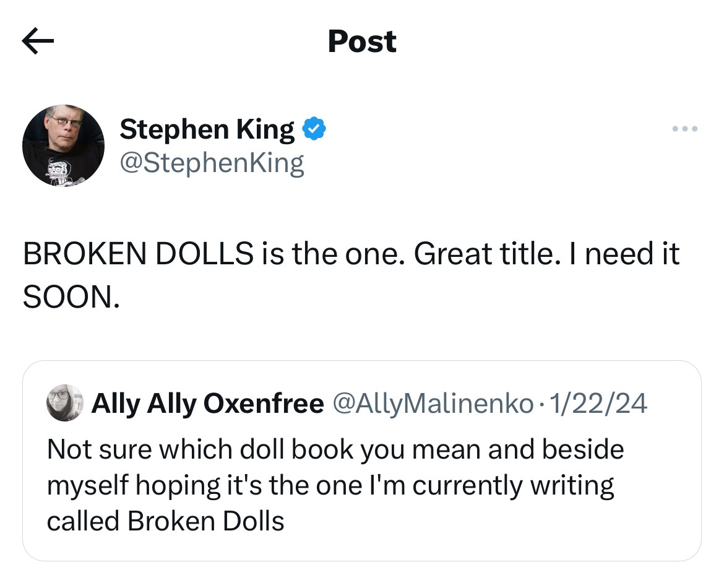Tap Ally Ally Oxenfree's small avatar
This screenshot has height=588, width=724.
tap(65, 403)
